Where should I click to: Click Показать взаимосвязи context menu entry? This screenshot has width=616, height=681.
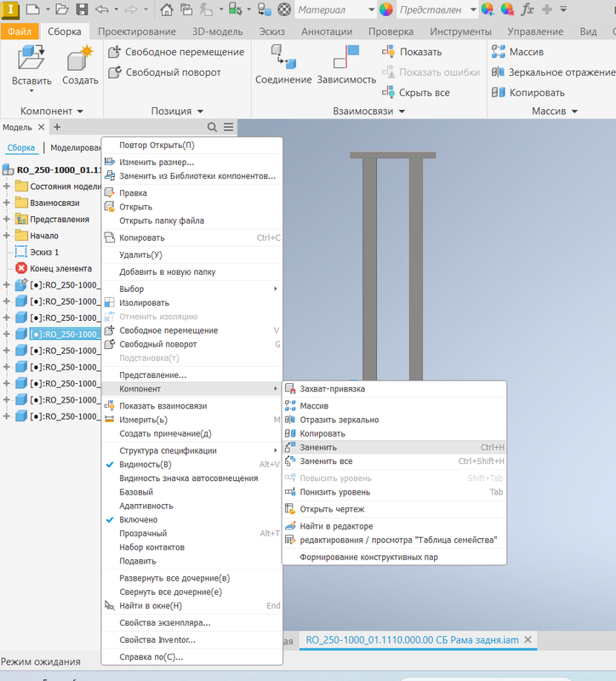point(192,406)
